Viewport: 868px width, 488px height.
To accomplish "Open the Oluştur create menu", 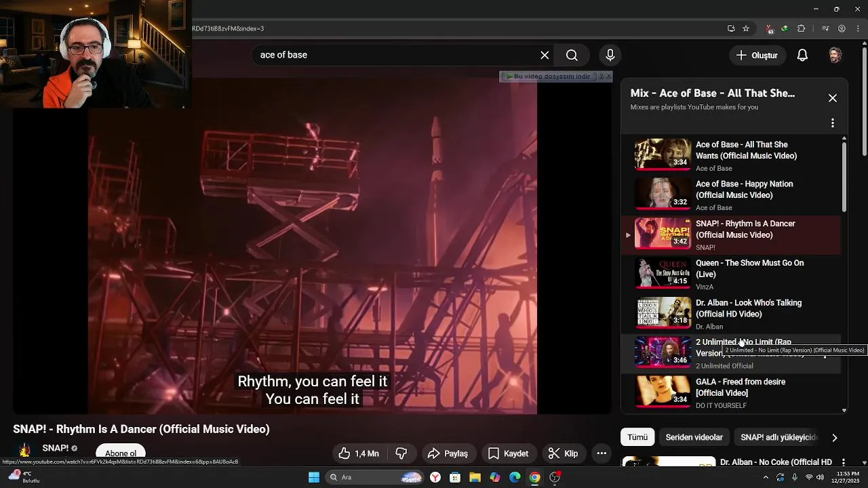I will [x=757, y=55].
